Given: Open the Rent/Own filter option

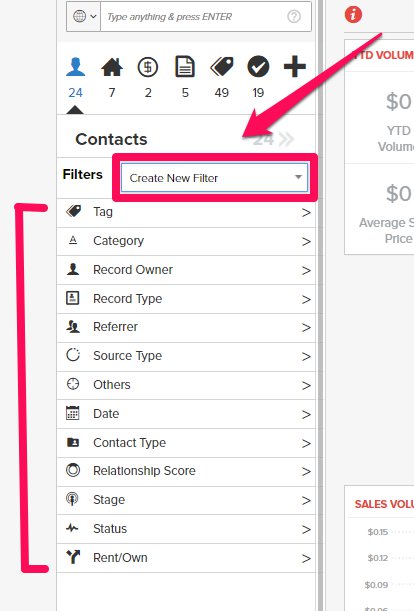Looking at the screenshot, I should click(186, 558).
